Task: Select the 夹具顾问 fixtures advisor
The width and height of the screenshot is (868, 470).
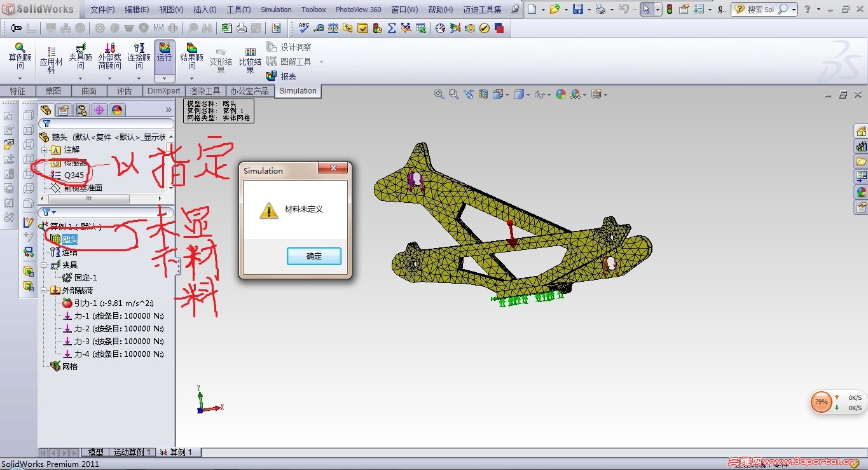Action: (x=80, y=57)
